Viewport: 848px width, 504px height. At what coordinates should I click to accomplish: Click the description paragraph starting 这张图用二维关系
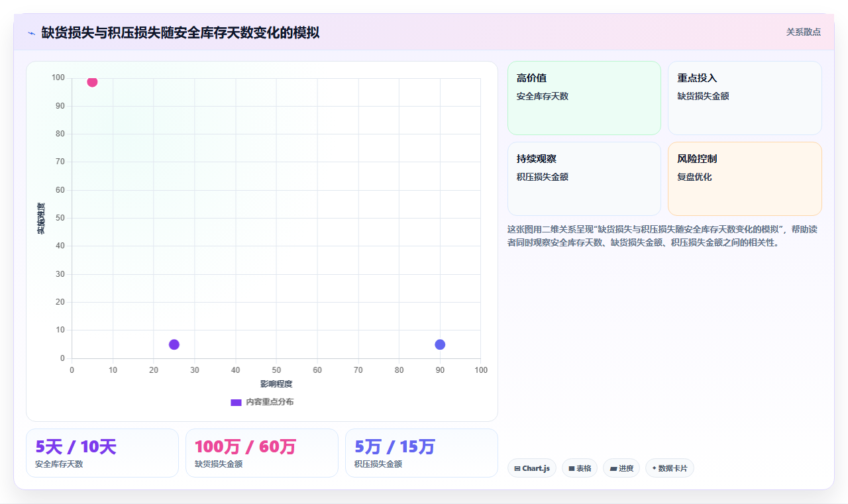(x=664, y=236)
